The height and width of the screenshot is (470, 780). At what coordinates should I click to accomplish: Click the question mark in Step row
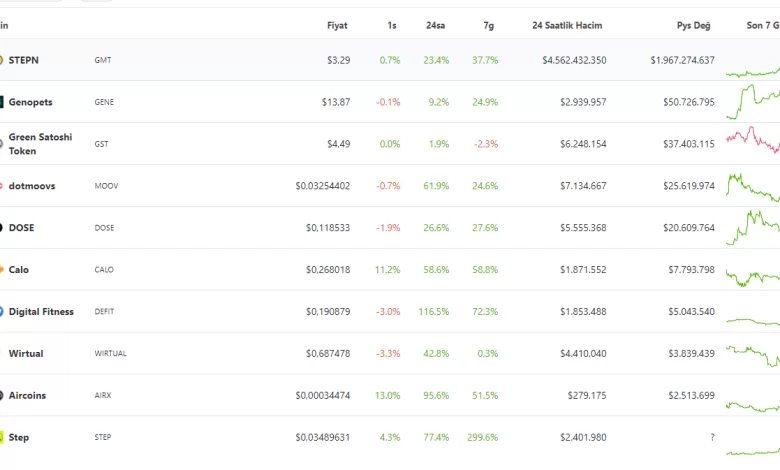pyautogui.click(x=711, y=438)
